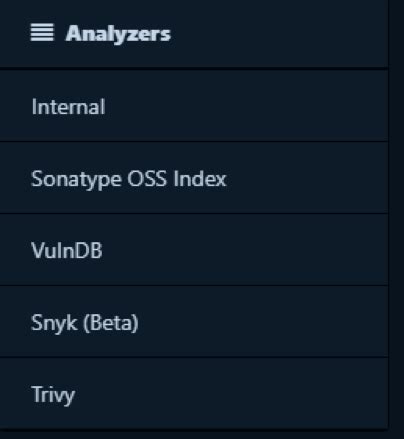Open Snyk analyzer options
Screen dimensions: 404x439
[x=194, y=322]
